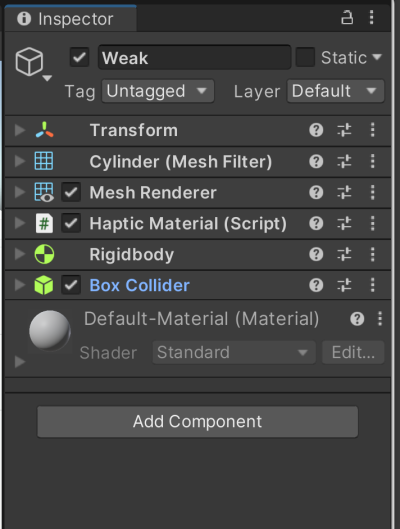Image resolution: width=400 pixels, height=529 pixels.
Task: Click the Add Component button
Action: (x=197, y=422)
